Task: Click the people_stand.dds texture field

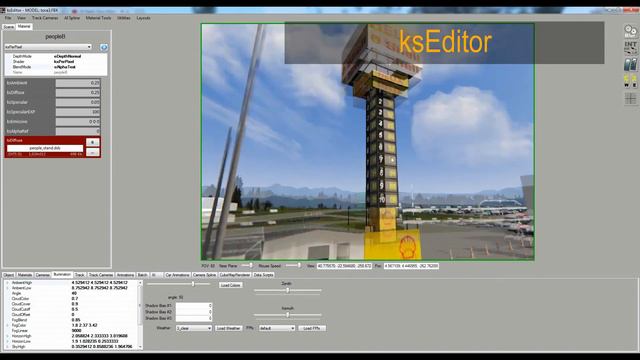Action: tap(45, 148)
